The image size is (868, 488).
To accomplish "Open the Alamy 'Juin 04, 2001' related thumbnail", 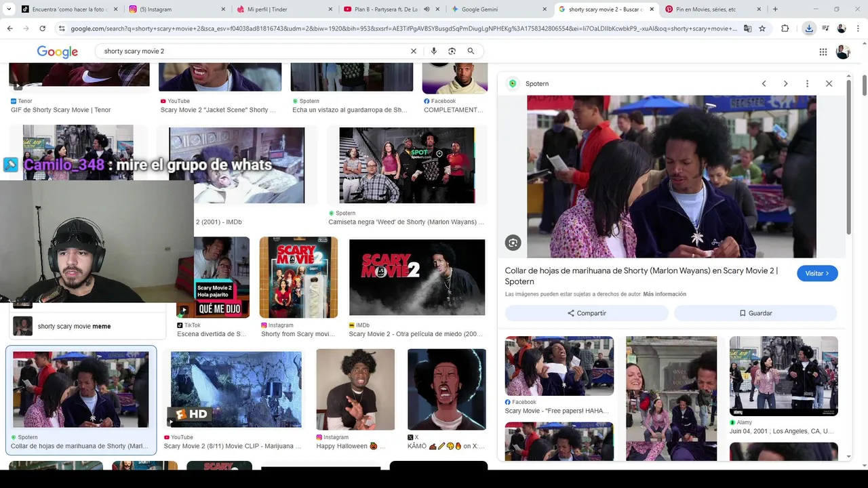I will (784, 376).
